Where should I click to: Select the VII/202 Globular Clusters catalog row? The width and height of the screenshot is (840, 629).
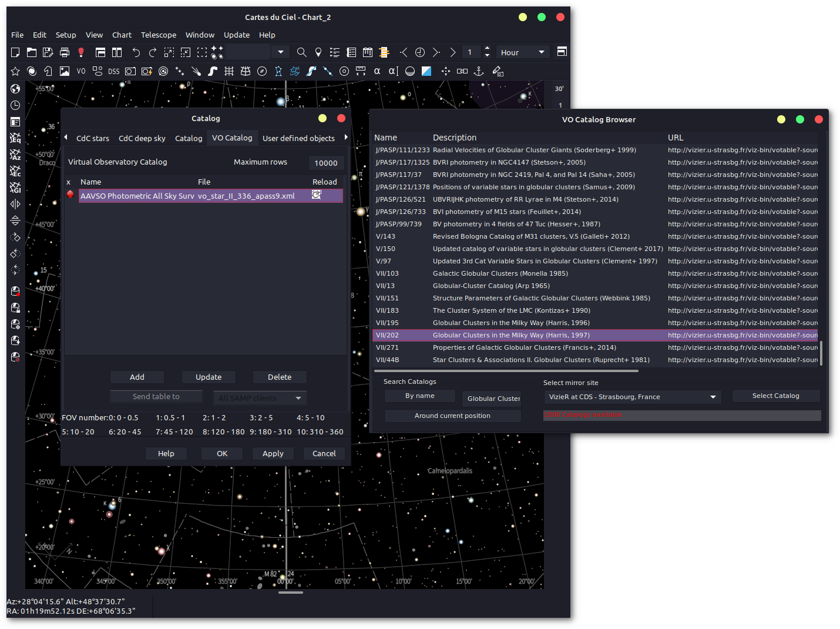click(x=596, y=335)
